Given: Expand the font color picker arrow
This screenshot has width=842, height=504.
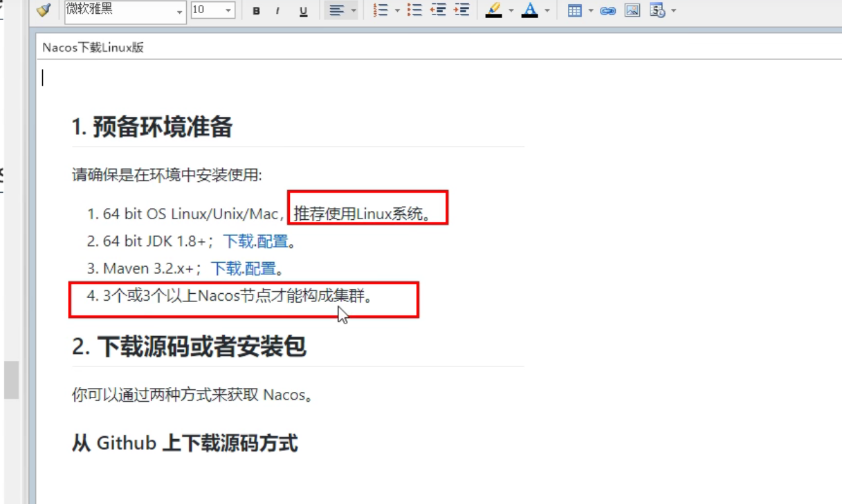Looking at the screenshot, I should tap(547, 11).
